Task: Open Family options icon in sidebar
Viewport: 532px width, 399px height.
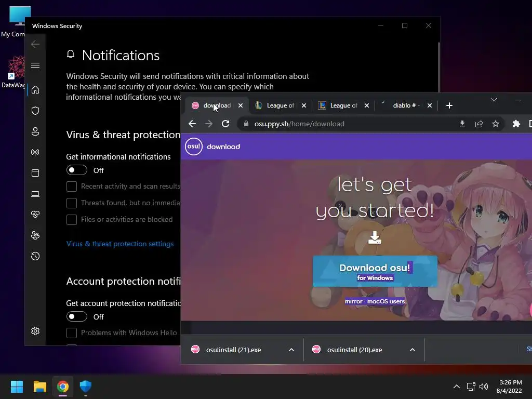Action: (x=35, y=235)
